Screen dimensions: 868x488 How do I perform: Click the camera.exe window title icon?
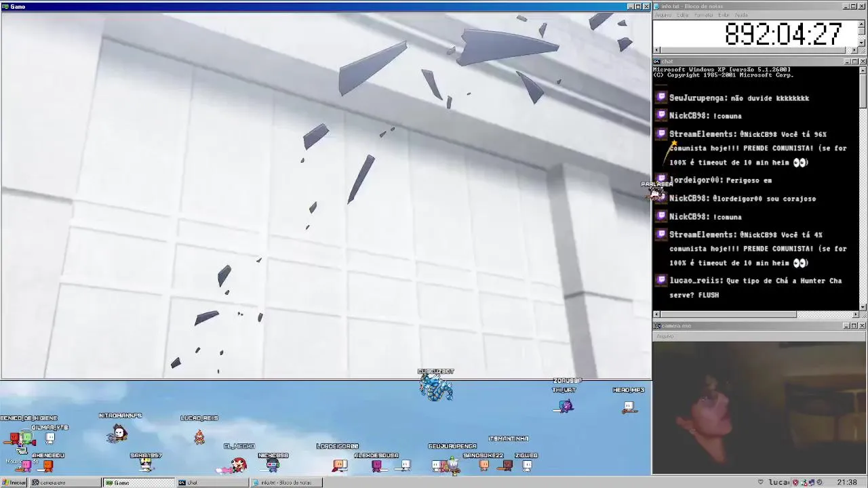(657, 326)
